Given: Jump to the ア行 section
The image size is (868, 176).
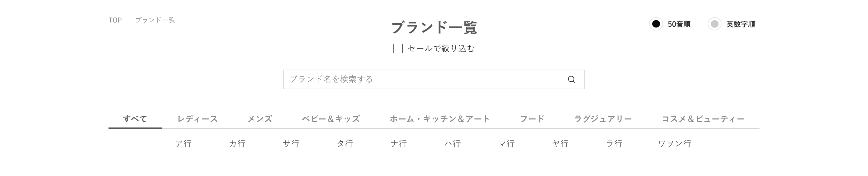Looking at the screenshot, I should [184, 144].
